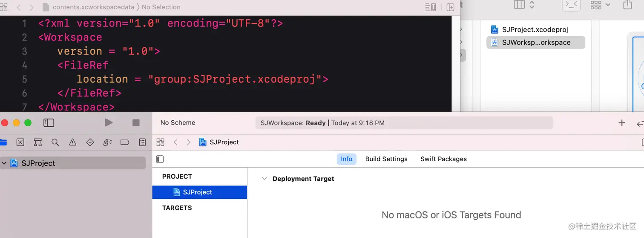Click the Share icon in Finder toolbar
This screenshot has width=644, height=238.
(x=627, y=5)
